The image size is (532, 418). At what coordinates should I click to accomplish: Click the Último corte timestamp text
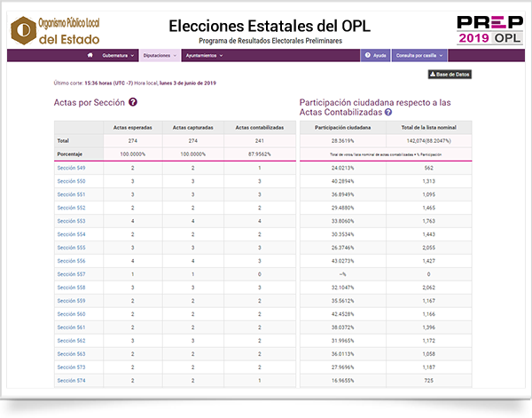tap(135, 83)
